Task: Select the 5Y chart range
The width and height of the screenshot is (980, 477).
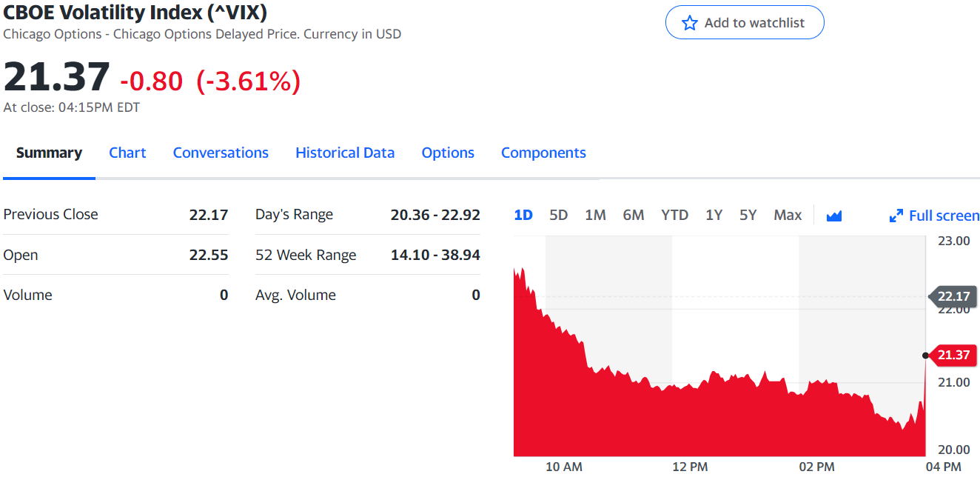Action: (x=748, y=215)
